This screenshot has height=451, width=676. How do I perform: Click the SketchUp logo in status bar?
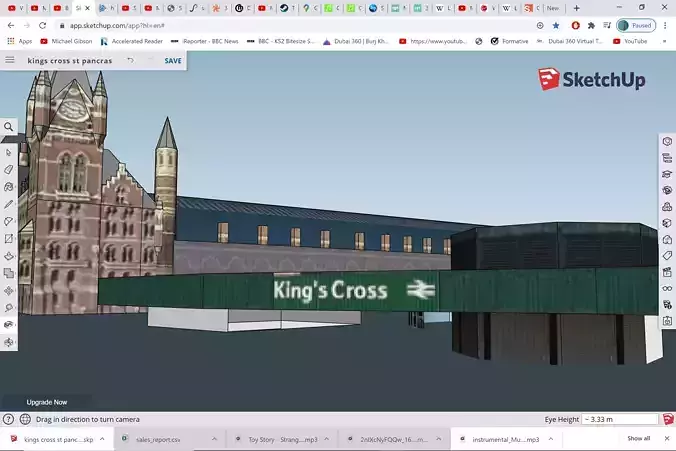click(x=668, y=419)
